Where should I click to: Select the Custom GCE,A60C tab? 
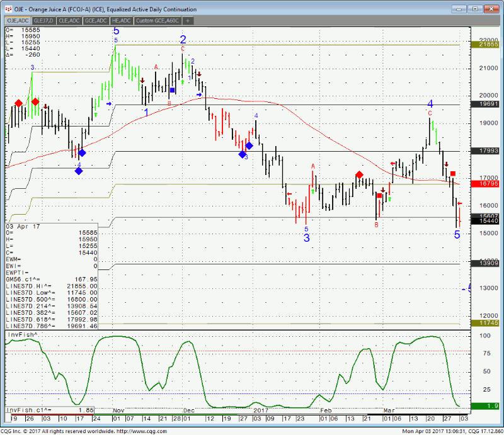(157, 21)
